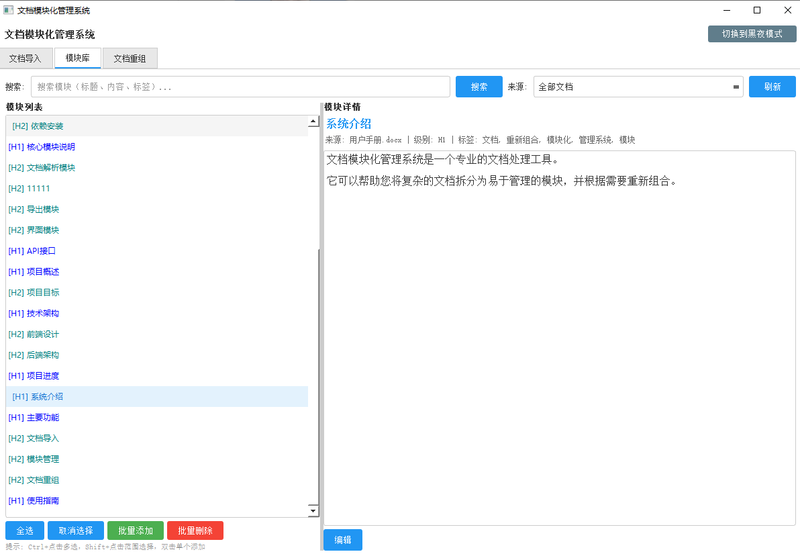
Task: Click the scroll down arrow of module list
Action: click(x=313, y=511)
